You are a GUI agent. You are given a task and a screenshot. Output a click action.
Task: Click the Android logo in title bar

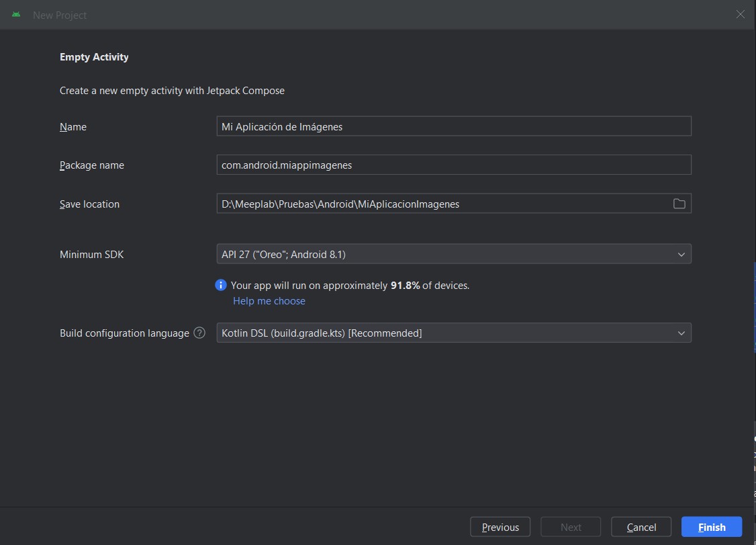click(x=16, y=15)
